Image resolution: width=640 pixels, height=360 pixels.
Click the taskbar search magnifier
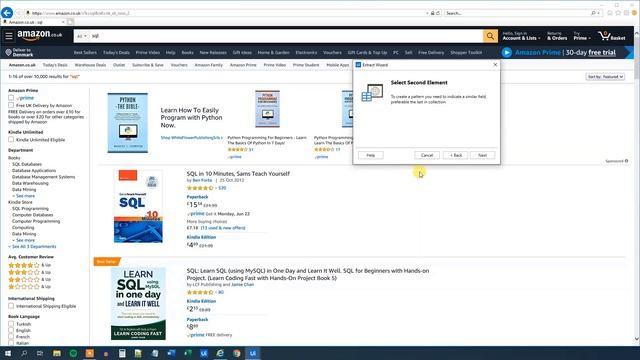click(x=24, y=353)
